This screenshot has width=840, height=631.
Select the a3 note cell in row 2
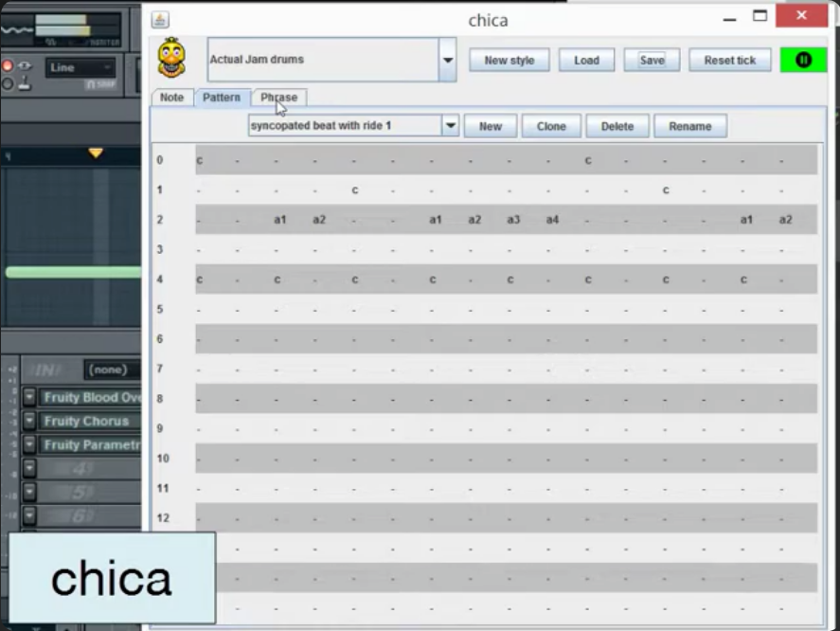[x=513, y=220]
